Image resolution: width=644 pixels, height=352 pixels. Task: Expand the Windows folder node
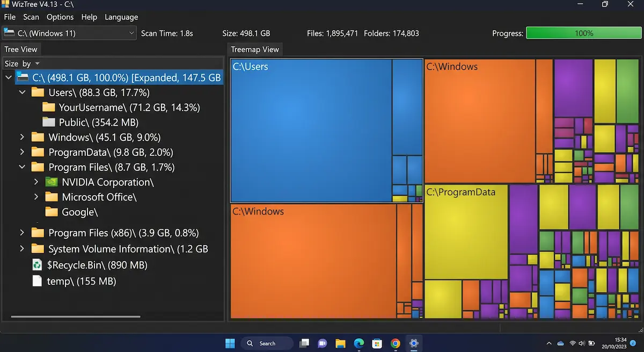coord(23,137)
